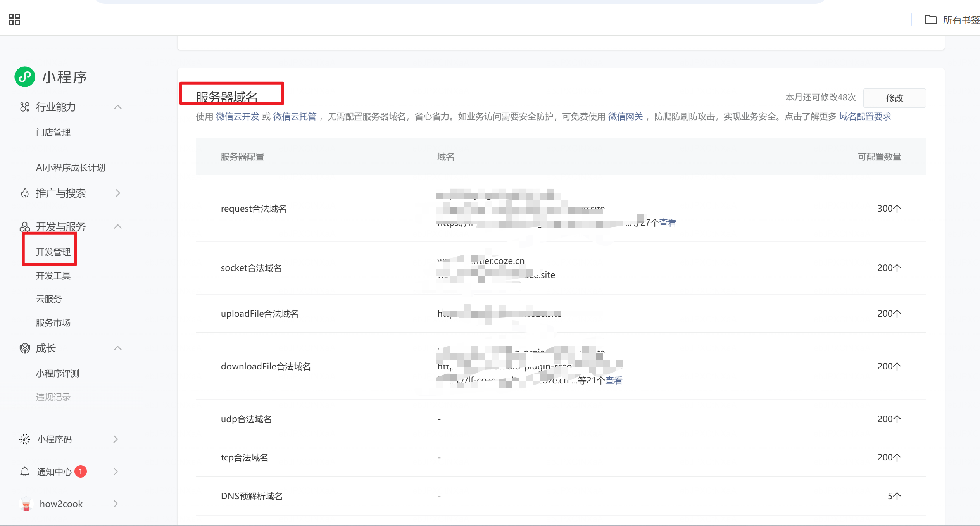Go to 小程序评测 page
This screenshot has width=980, height=526.
click(57, 374)
